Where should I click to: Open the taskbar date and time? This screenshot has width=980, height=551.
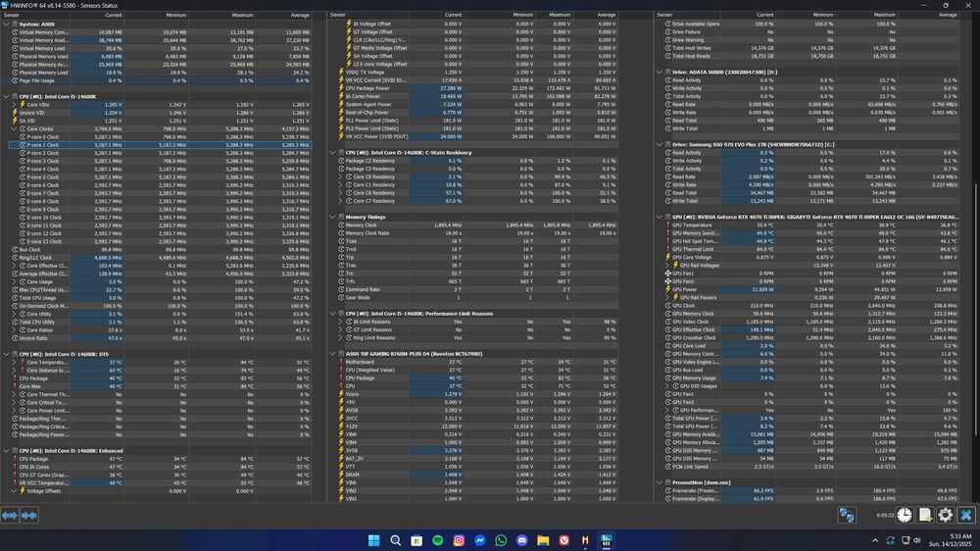point(950,540)
